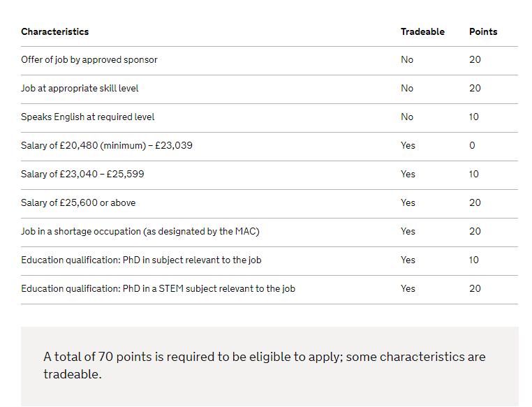Select 'Offer of job by approved sponsor' row
This screenshot has width=532, height=407.
pos(89,60)
